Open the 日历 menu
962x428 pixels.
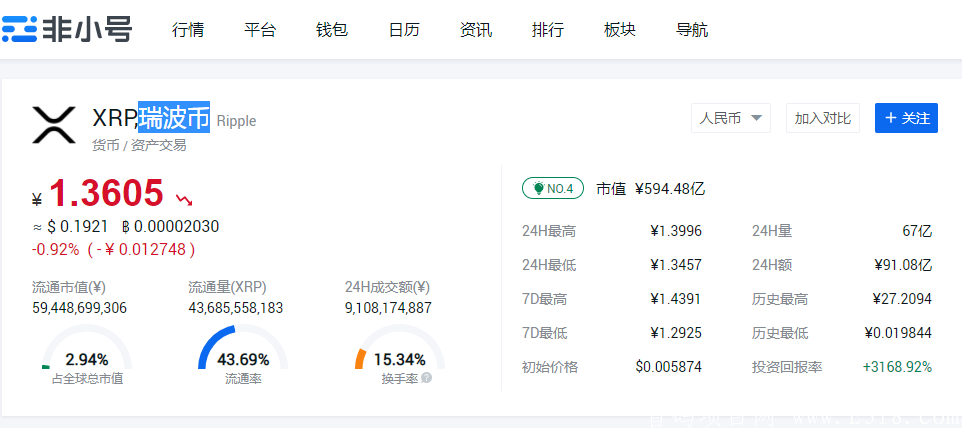coord(404,29)
